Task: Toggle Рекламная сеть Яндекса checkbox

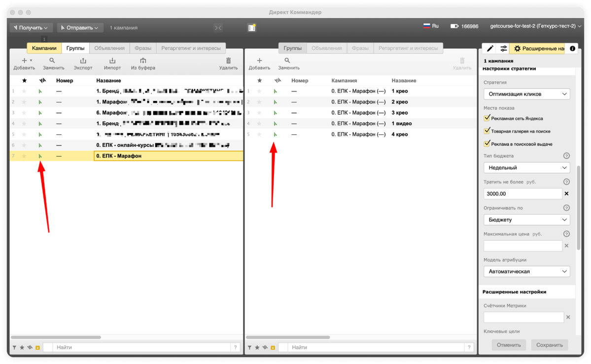Action: 487,118
